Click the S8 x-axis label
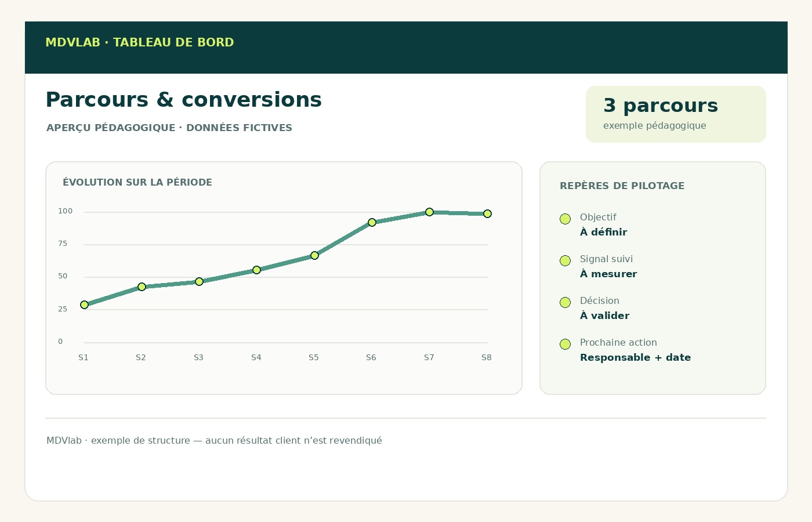 (x=487, y=357)
